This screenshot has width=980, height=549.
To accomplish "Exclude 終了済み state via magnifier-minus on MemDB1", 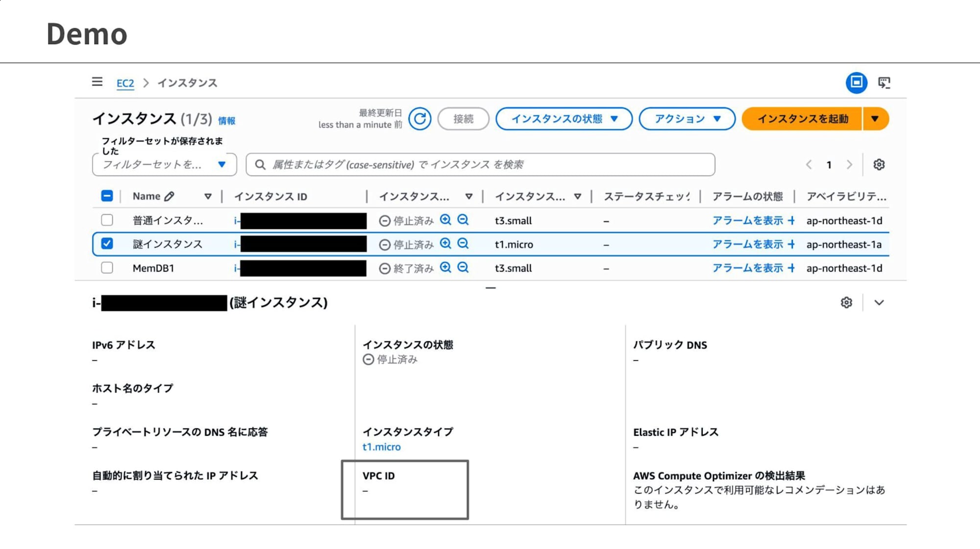I will pyautogui.click(x=462, y=268).
